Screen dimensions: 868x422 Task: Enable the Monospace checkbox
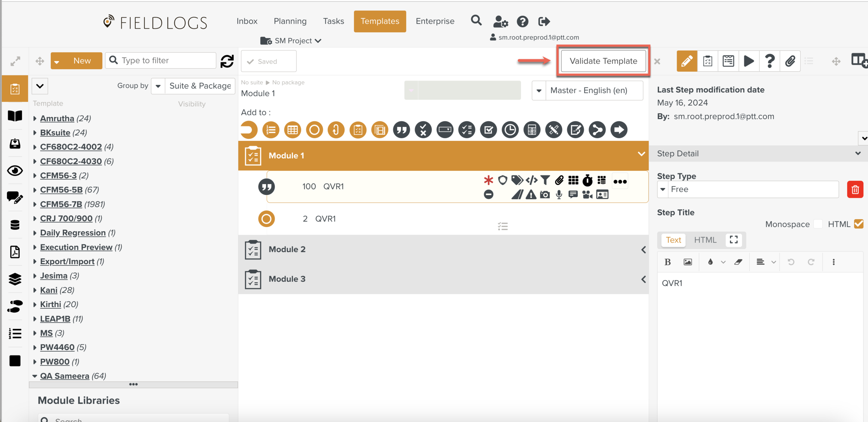click(818, 224)
